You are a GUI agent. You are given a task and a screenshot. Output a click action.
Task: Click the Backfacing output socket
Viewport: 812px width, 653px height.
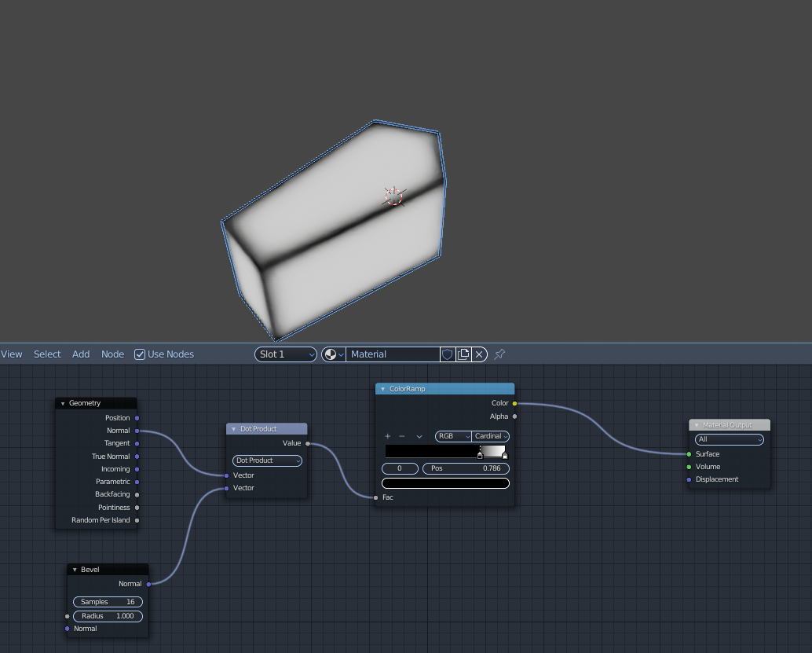[137, 494]
